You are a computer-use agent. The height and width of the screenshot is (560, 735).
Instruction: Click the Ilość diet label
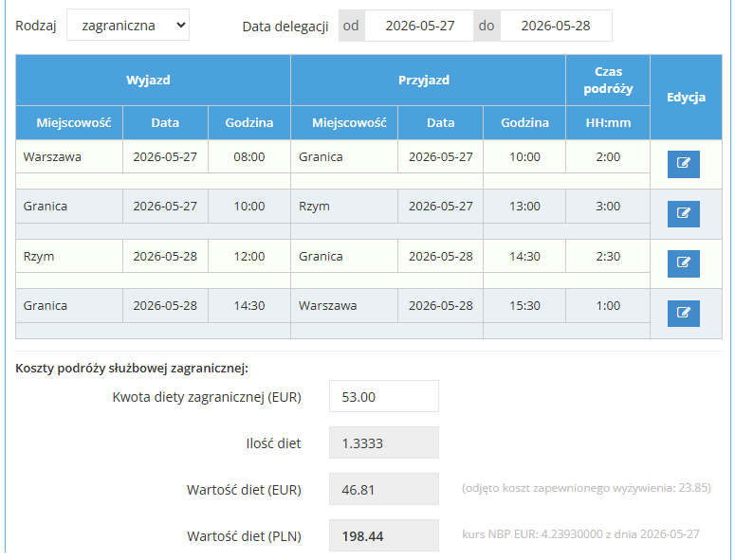[x=273, y=443]
